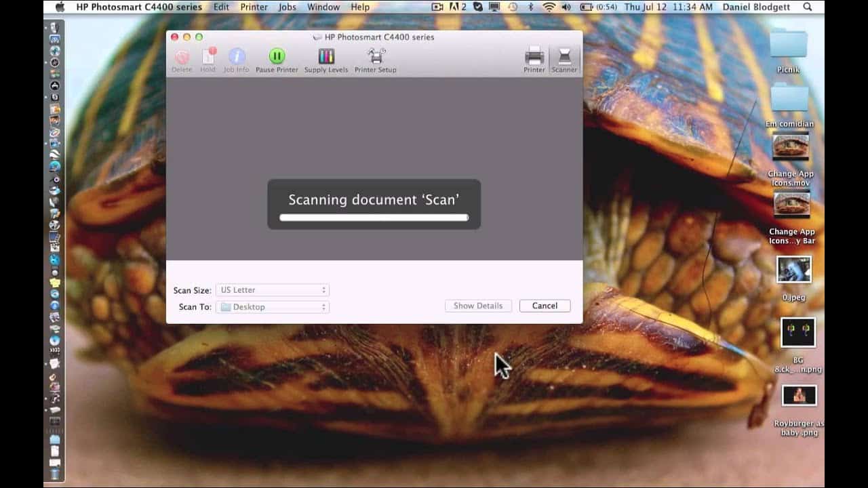
Task: Open Supply Levels ink cartridge icon
Action: (326, 56)
